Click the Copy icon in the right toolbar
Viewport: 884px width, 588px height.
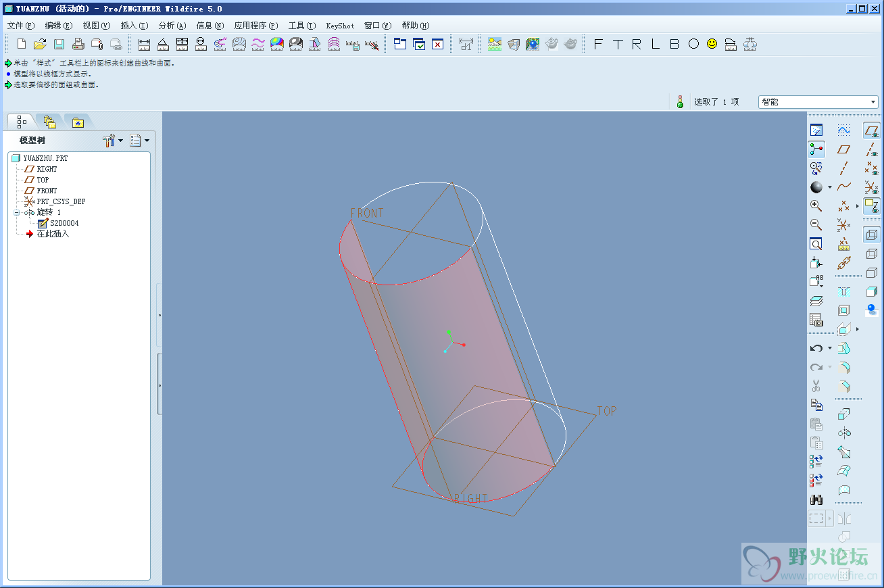pyautogui.click(x=816, y=405)
